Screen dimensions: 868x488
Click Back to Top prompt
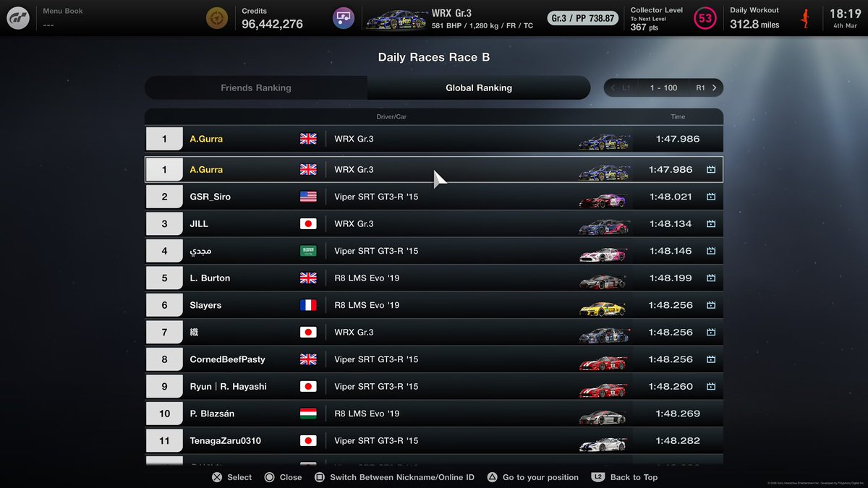(625, 477)
